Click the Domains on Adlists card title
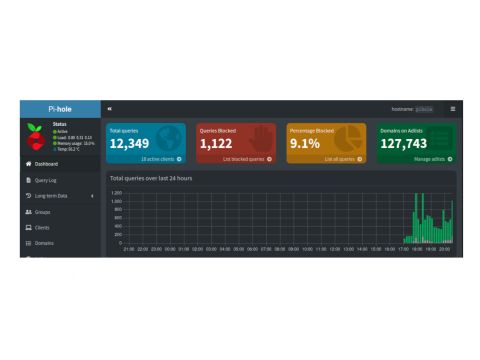480x360 pixels. (401, 131)
